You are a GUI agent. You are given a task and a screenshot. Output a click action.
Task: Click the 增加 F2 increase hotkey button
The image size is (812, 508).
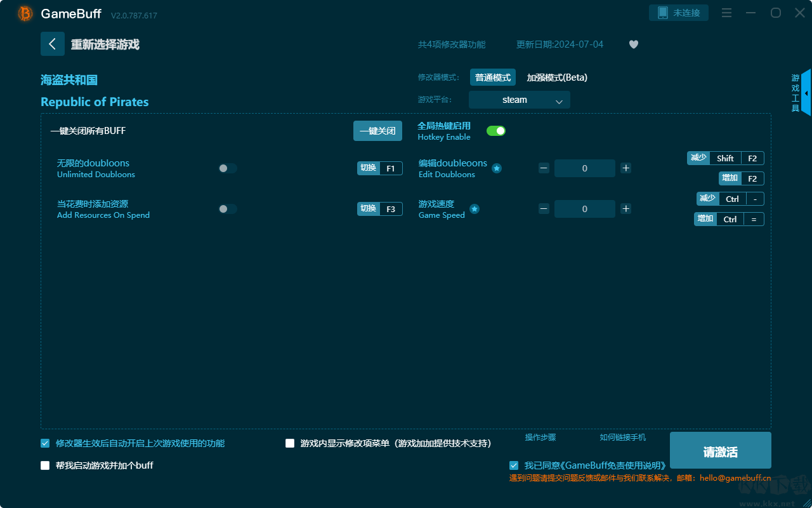(x=742, y=178)
